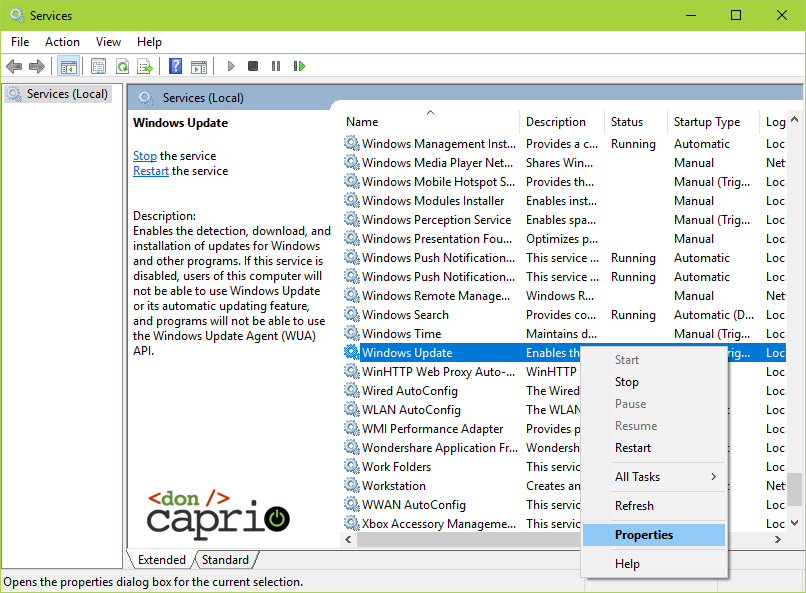Screen dimensions: 806x593
Task: Click the gear icon of Workstation service
Action: pos(352,485)
